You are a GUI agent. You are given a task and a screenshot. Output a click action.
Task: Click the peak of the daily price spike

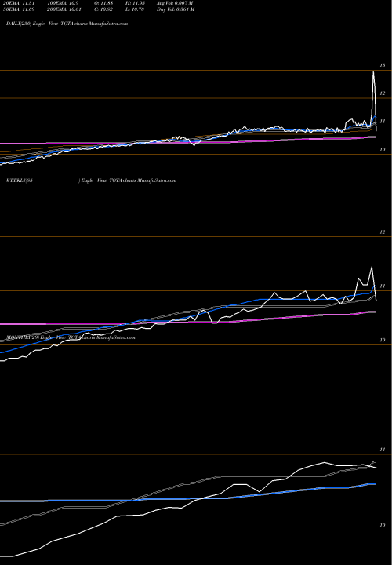coord(373,71)
